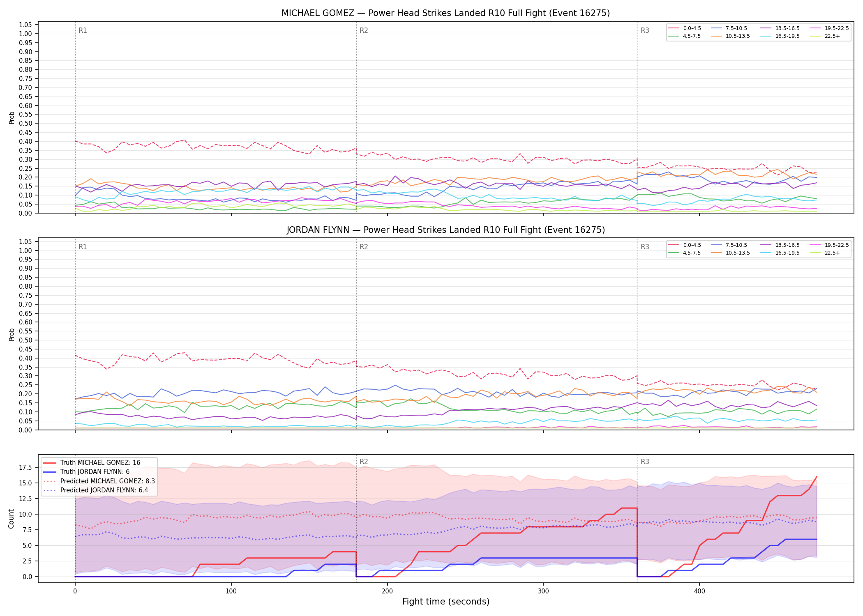Click 'Predicted JORDAN FLYNN: 6.4' legend entry
The image size is (863, 616).
point(96,490)
